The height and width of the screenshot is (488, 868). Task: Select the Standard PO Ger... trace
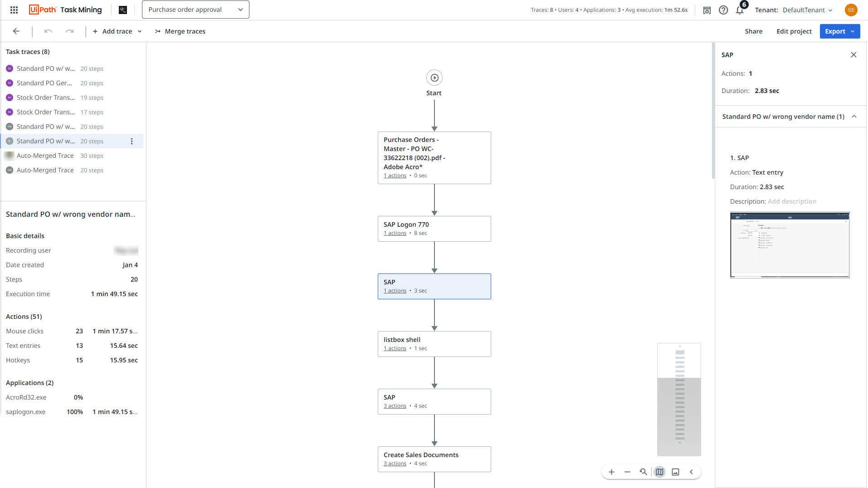72,83
